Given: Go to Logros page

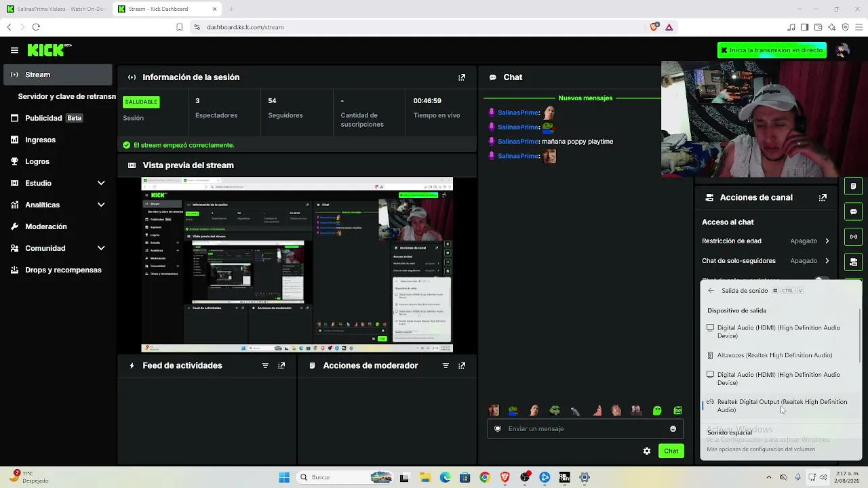Looking at the screenshot, I should 58,161.
